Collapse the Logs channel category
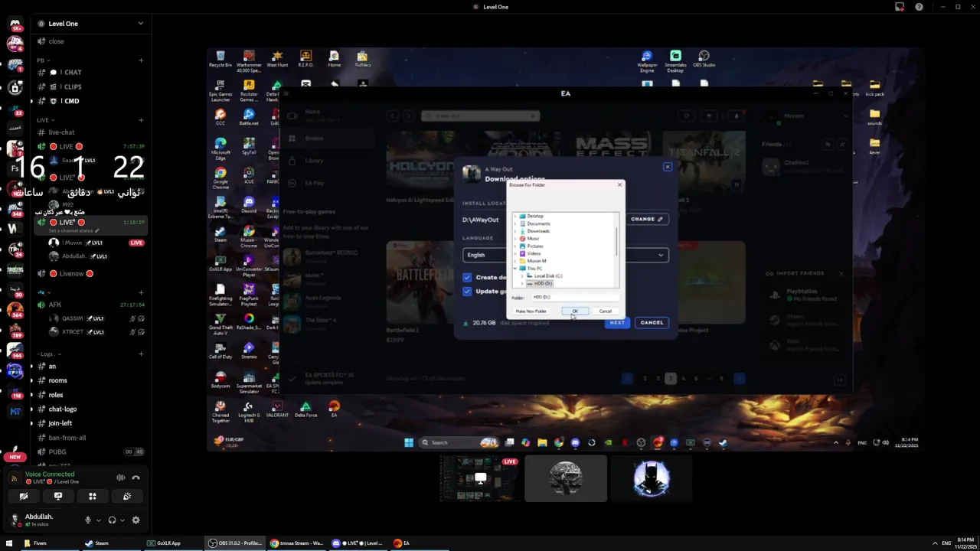 click(x=47, y=354)
